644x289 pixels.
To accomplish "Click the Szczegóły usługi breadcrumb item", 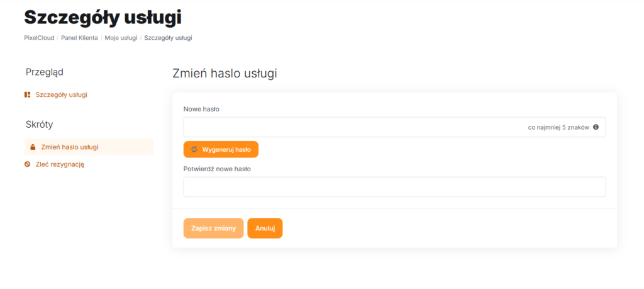I will tap(168, 38).
